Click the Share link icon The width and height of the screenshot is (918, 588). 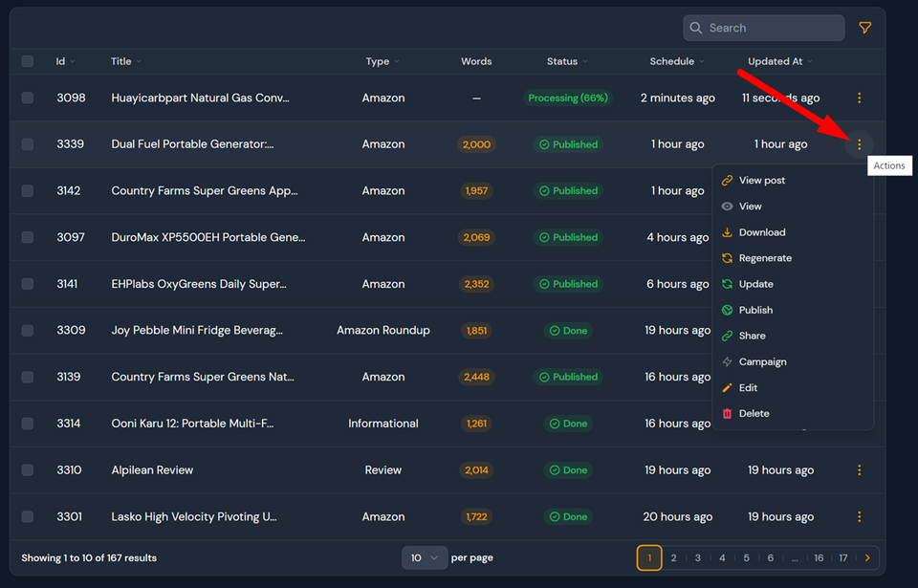point(727,336)
